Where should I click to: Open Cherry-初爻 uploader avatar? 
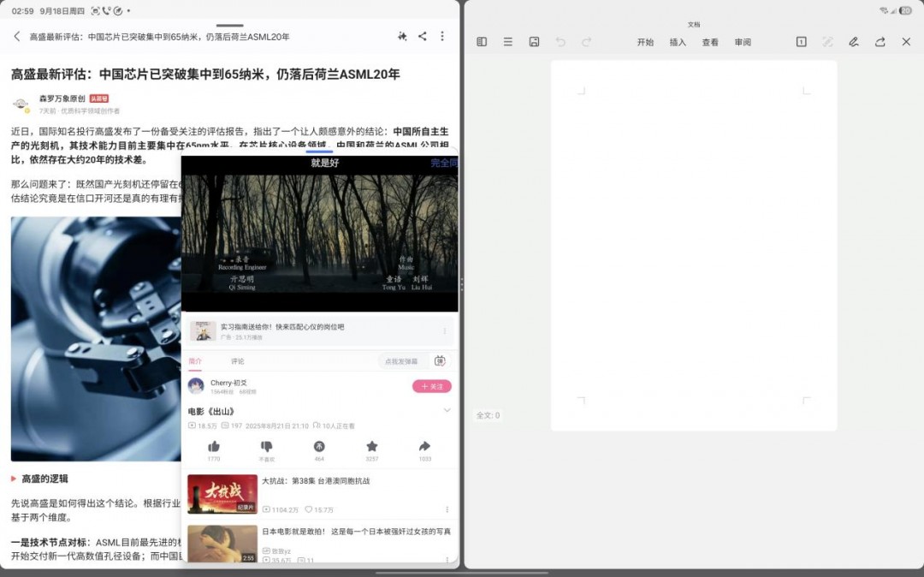(196, 387)
